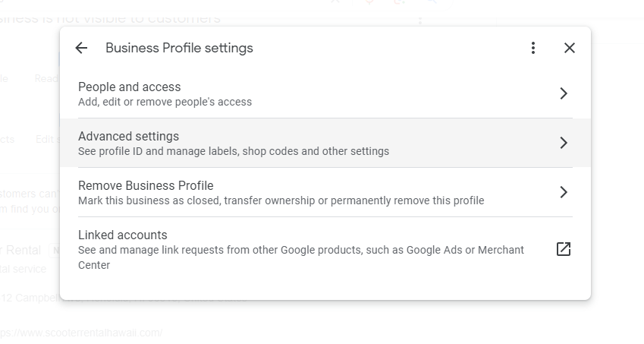Click the Google Ads or Merchant Center description
Viewport: 644px width, 344px height.
(x=301, y=257)
